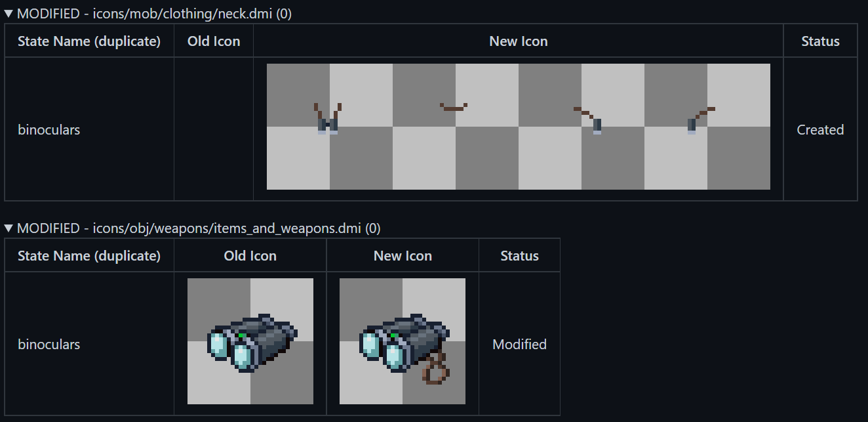This screenshot has width=868, height=422.
Task: Click the new binoculars icon with strap
Action: click(403, 341)
